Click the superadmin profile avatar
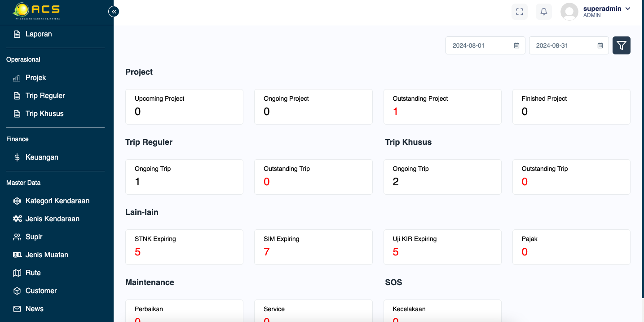The width and height of the screenshot is (644, 322). (569, 12)
